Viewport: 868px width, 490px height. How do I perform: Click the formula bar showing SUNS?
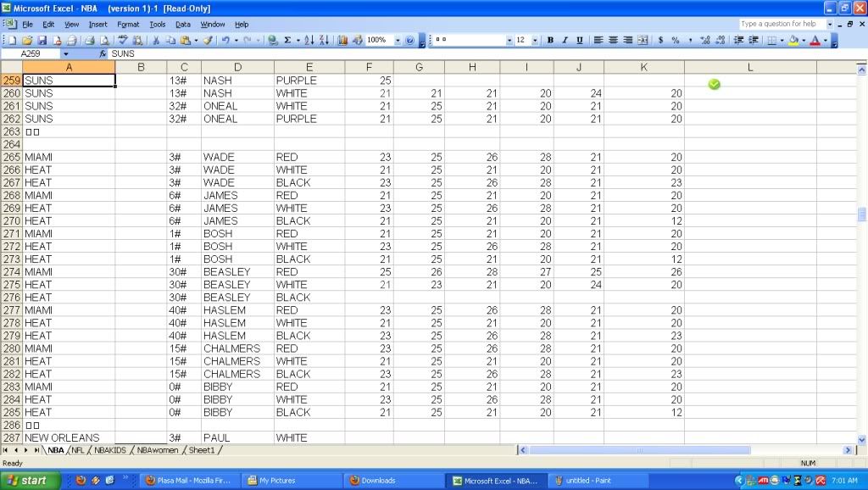tap(487, 53)
